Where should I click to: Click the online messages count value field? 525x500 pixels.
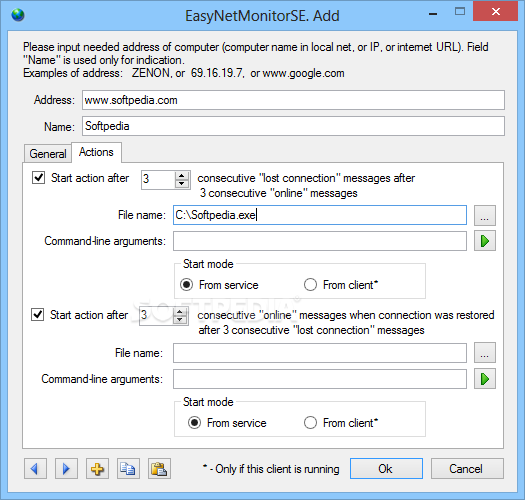click(156, 316)
